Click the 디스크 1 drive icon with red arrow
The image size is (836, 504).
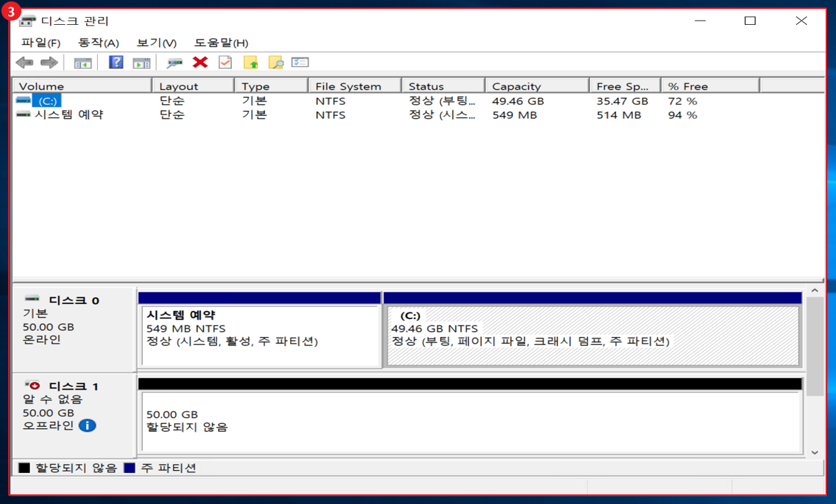pos(32,385)
